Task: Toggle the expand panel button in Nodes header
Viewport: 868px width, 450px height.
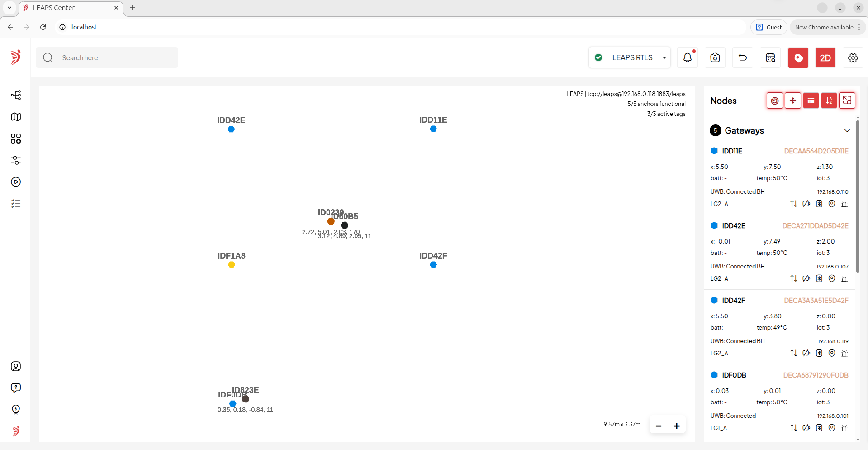Action: [x=847, y=101]
